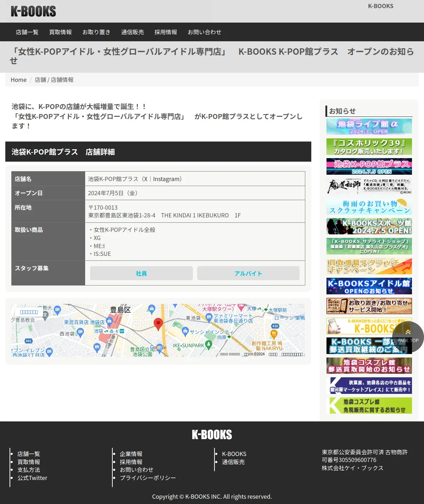Click the アルバイト recruitment button
The image size is (424, 504).
pos(248,273)
